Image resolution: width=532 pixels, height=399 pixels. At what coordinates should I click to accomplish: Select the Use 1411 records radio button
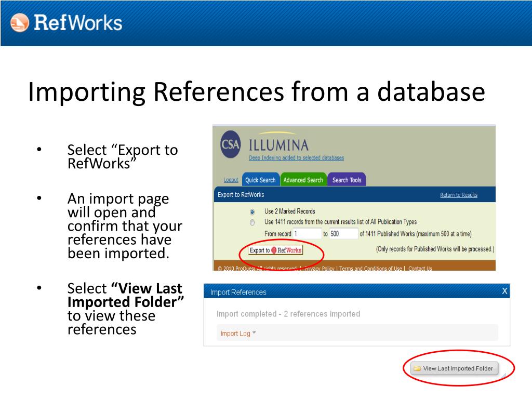click(252, 222)
